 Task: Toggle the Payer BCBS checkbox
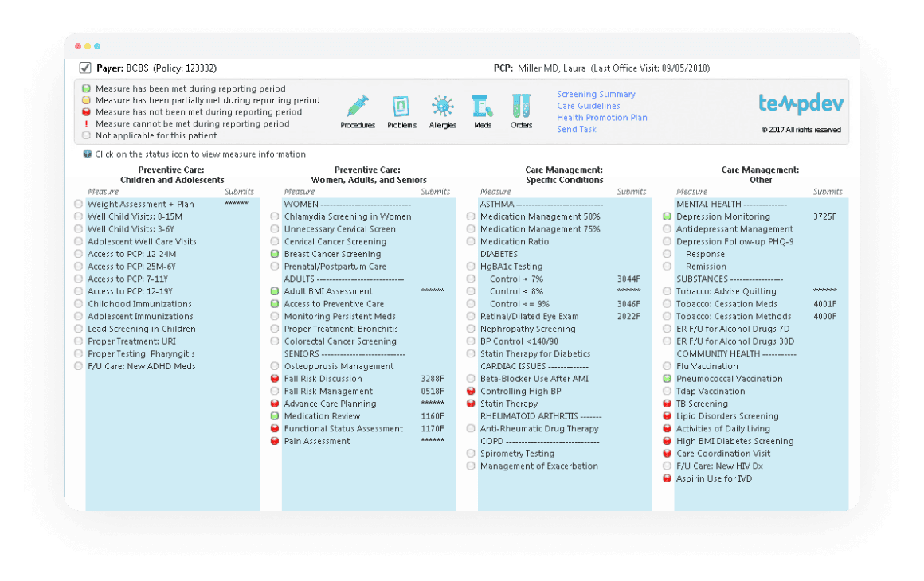pyautogui.click(x=85, y=68)
